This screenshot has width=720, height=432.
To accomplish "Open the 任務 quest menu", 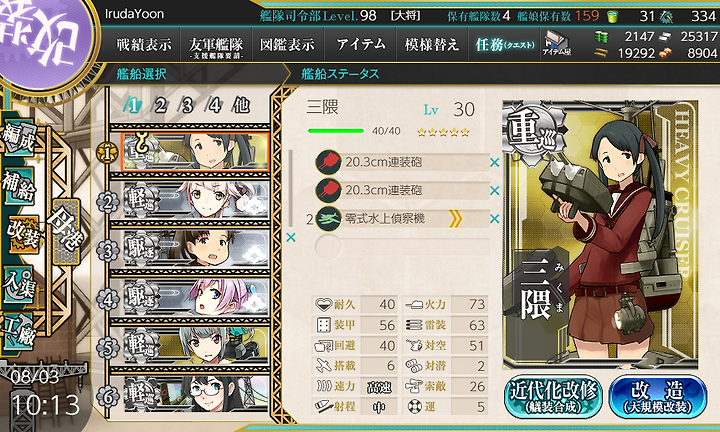I will pos(504,45).
